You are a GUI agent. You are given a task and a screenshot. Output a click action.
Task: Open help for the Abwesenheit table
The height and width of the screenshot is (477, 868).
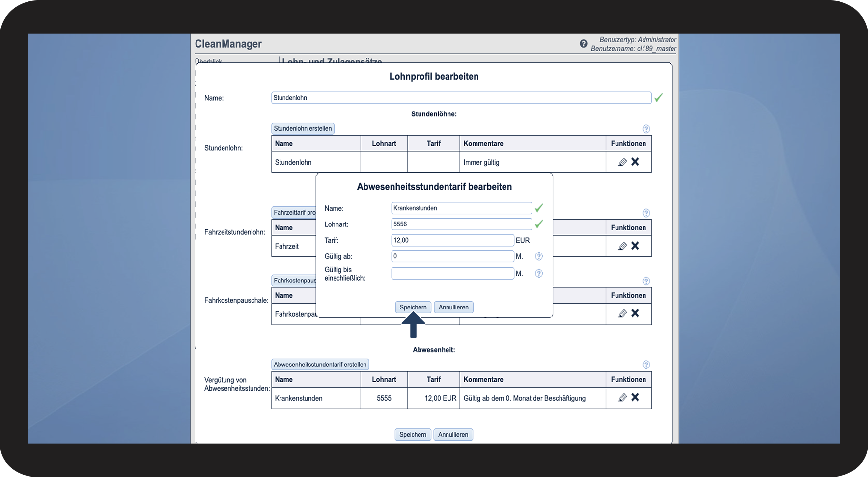coord(646,365)
